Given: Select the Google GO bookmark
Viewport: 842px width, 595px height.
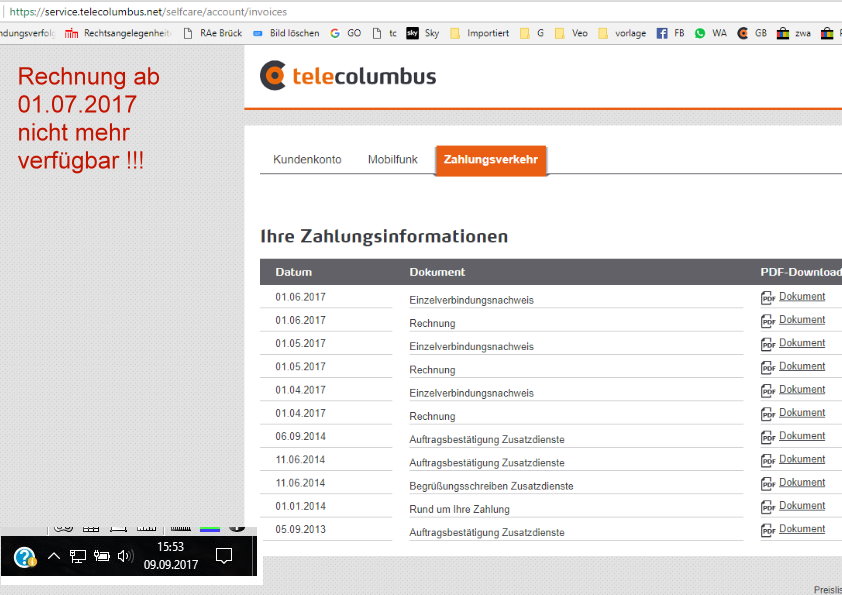Looking at the screenshot, I should (x=347, y=32).
